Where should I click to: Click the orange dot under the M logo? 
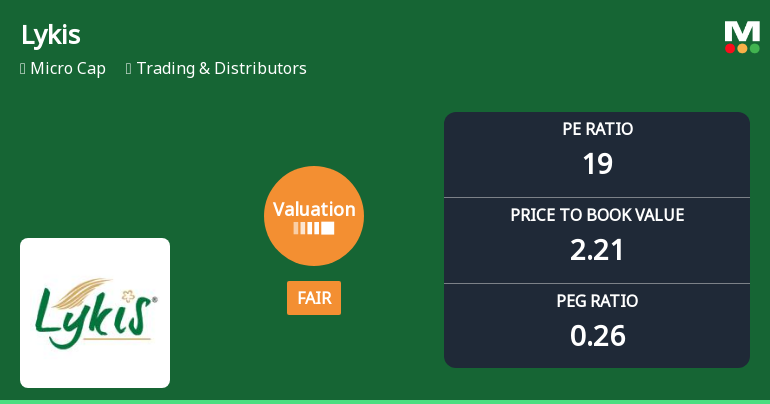click(x=742, y=48)
